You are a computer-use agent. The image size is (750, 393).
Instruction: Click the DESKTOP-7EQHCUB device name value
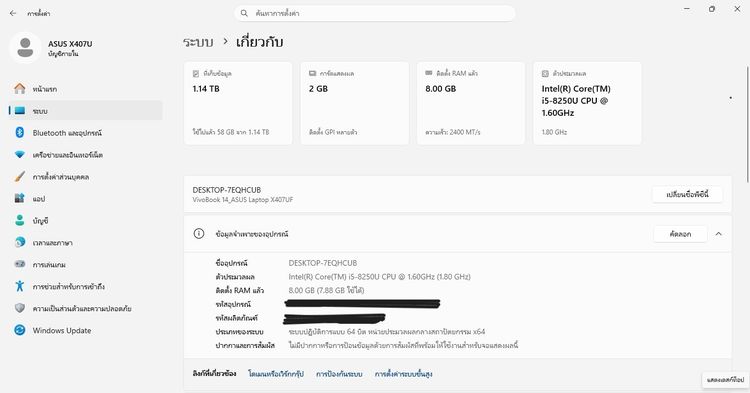coord(323,263)
